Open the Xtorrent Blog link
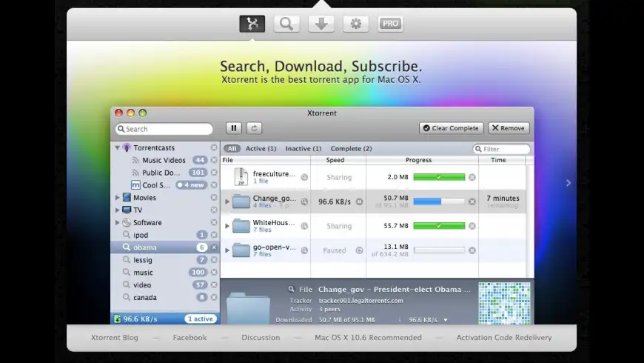Screen dimensions: 644x363 (115, 338)
